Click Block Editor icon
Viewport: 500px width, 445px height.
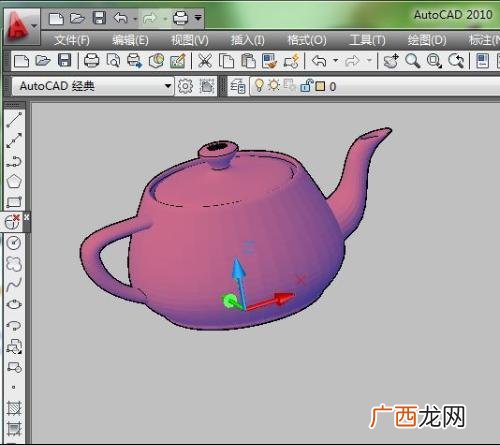[x=292, y=61]
